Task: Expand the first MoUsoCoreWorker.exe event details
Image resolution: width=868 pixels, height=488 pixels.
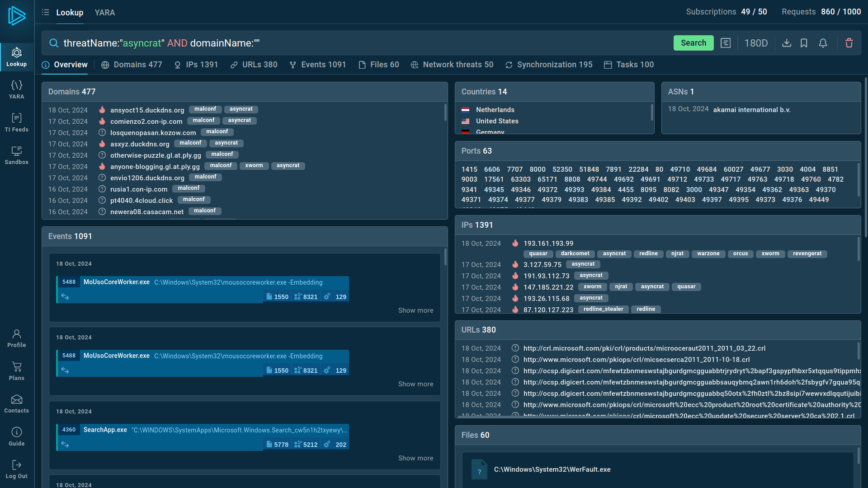Action: point(415,310)
